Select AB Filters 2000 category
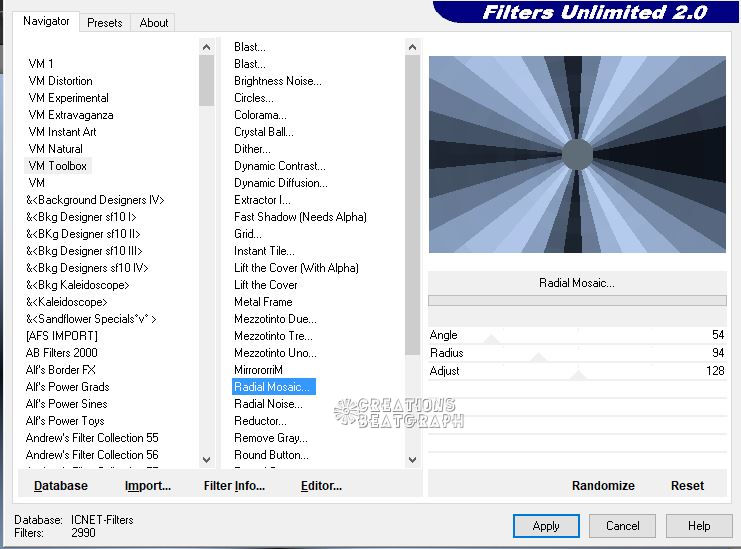 62,353
